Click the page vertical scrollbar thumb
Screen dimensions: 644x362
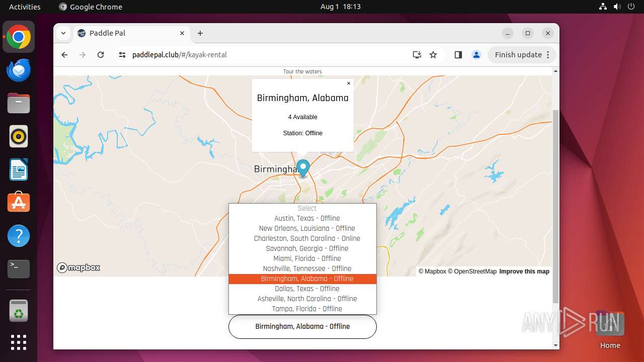[x=555, y=206]
